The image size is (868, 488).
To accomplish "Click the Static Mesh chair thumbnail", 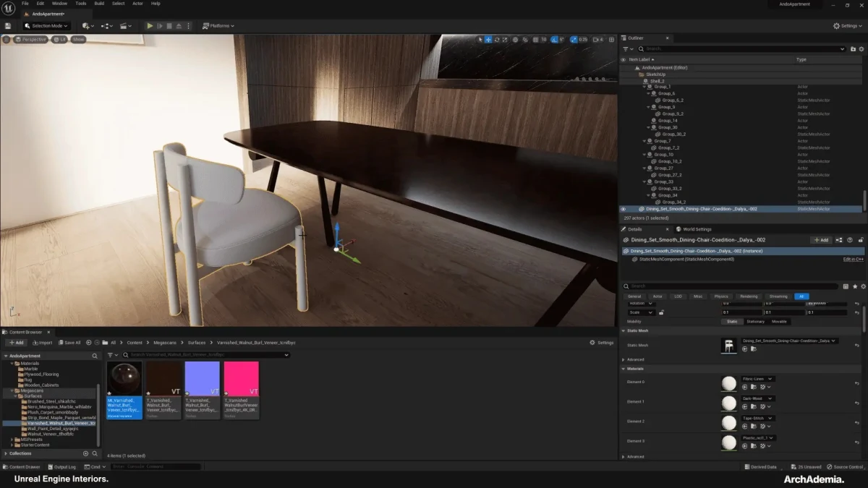I will pyautogui.click(x=728, y=346).
